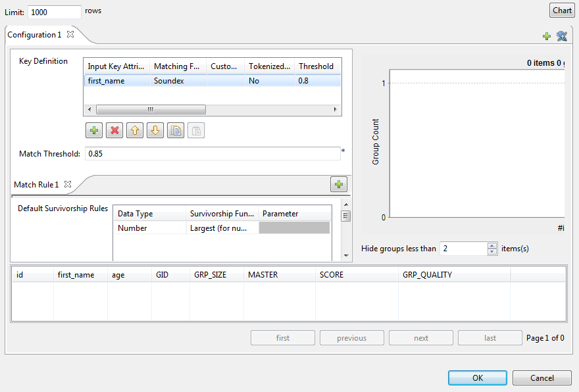Close the Configuration 1 tab
Image resolution: width=579 pixels, height=392 pixels.
click(70, 34)
